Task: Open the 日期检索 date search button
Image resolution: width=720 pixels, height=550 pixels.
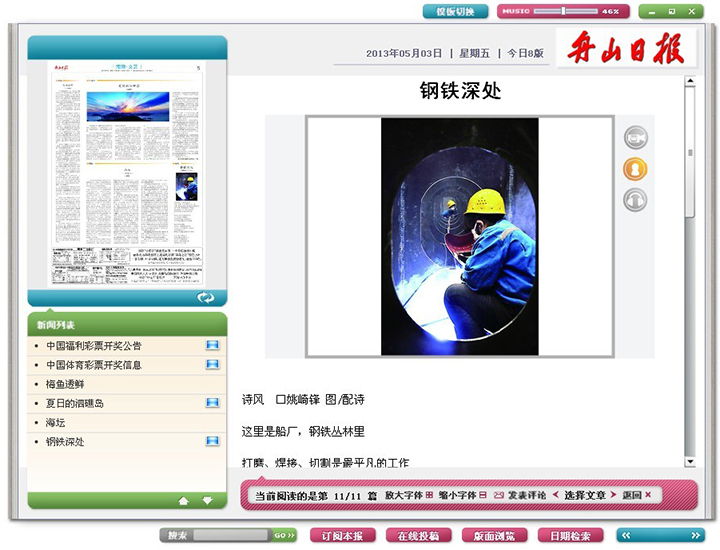Action: (x=570, y=536)
